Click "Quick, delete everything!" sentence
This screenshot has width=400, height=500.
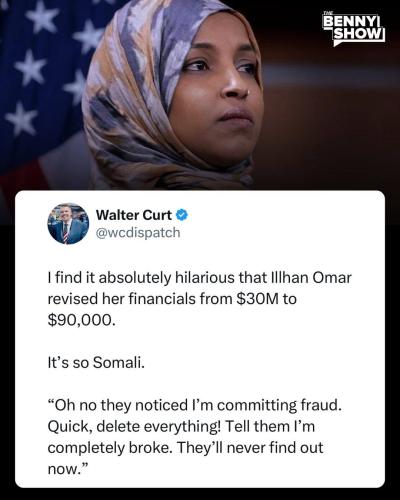coord(134,427)
